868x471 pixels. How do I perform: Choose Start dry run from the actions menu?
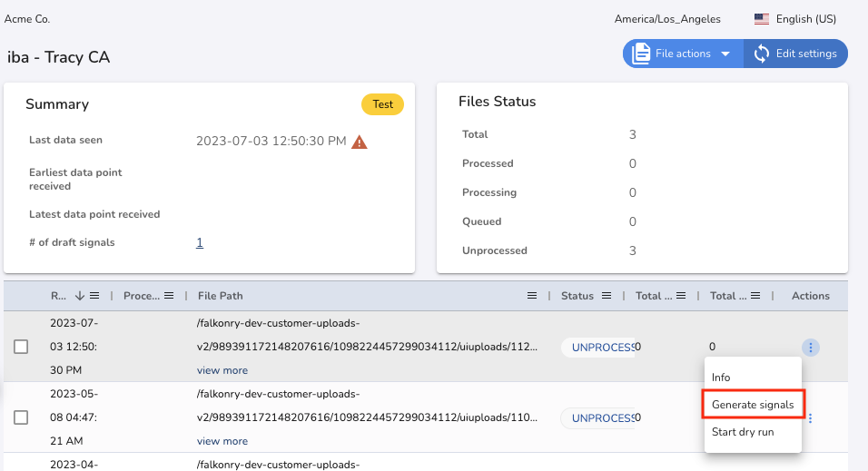[753, 432]
